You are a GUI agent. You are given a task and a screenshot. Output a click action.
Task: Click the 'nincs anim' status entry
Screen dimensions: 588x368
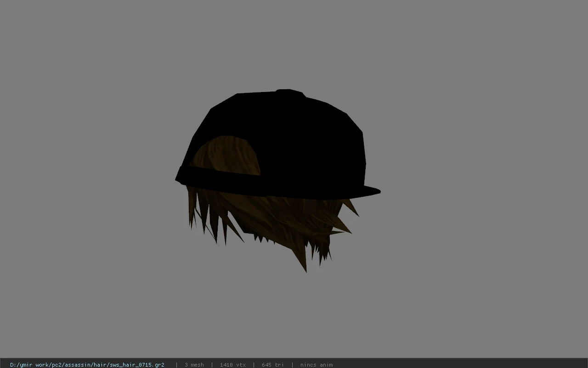click(x=317, y=365)
